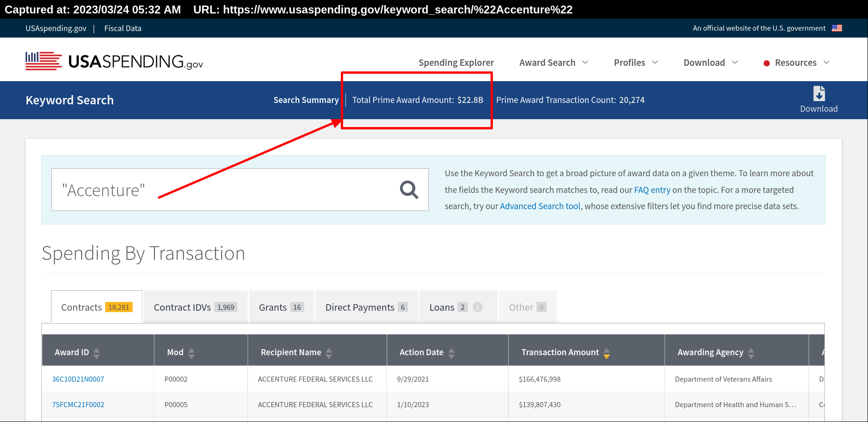868x422 pixels.
Task: Sort by Awarding Agency column arrows
Action: tap(751, 353)
